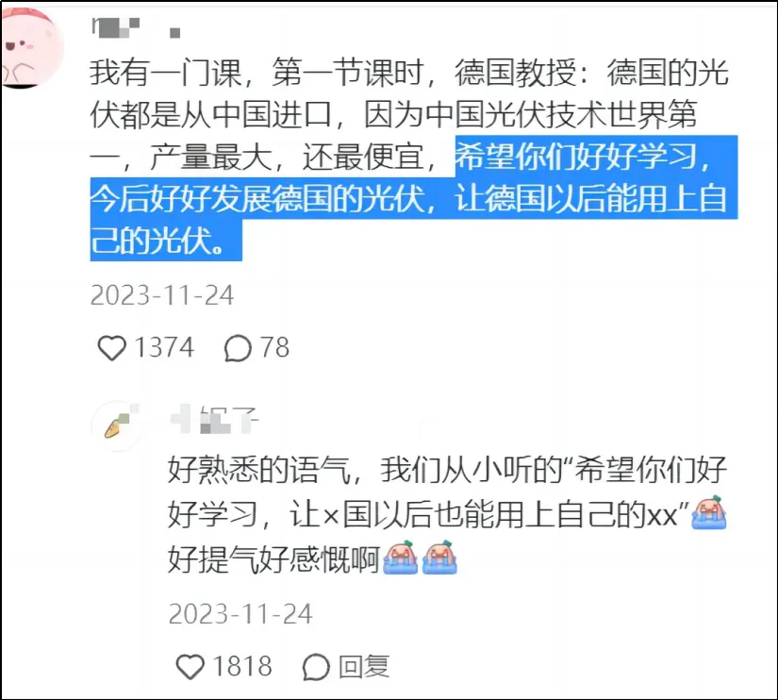Open the 78 replies comment bubble

(238, 347)
